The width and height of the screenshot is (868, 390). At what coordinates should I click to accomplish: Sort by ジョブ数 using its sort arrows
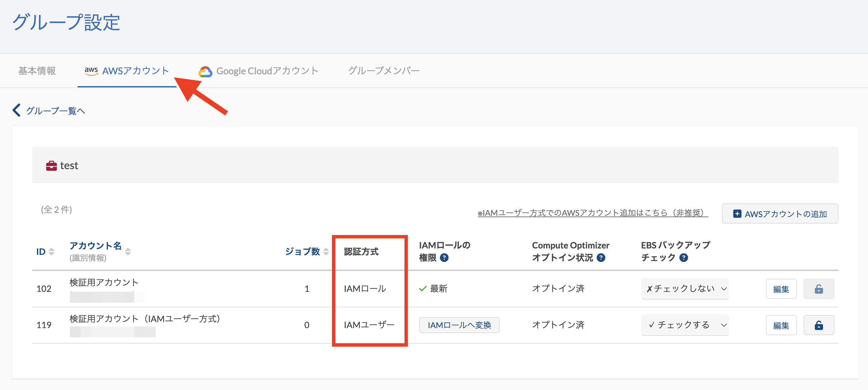coord(326,252)
